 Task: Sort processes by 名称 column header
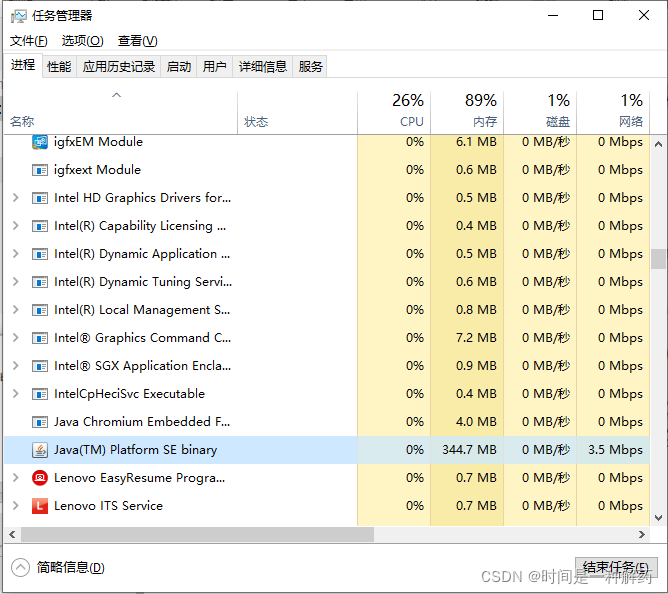tap(120, 112)
